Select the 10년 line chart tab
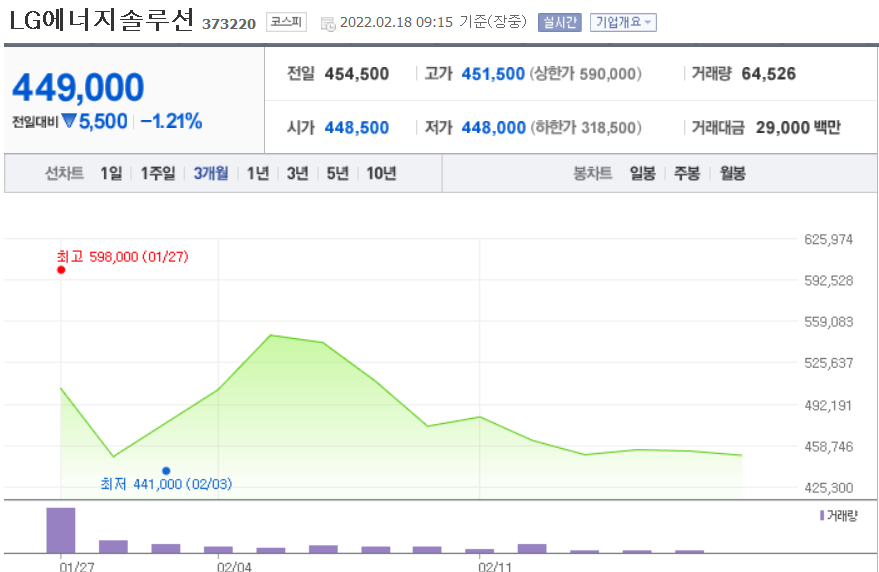The height and width of the screenshot is (572, 879). (x=381, y=173)
